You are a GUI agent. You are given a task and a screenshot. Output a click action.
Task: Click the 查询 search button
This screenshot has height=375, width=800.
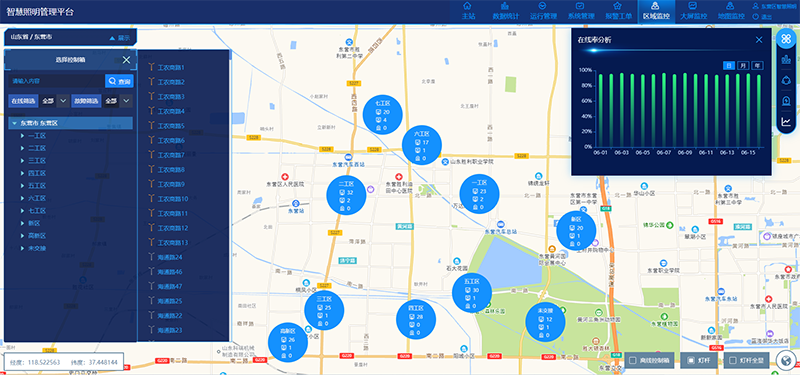tap(119, 81)
